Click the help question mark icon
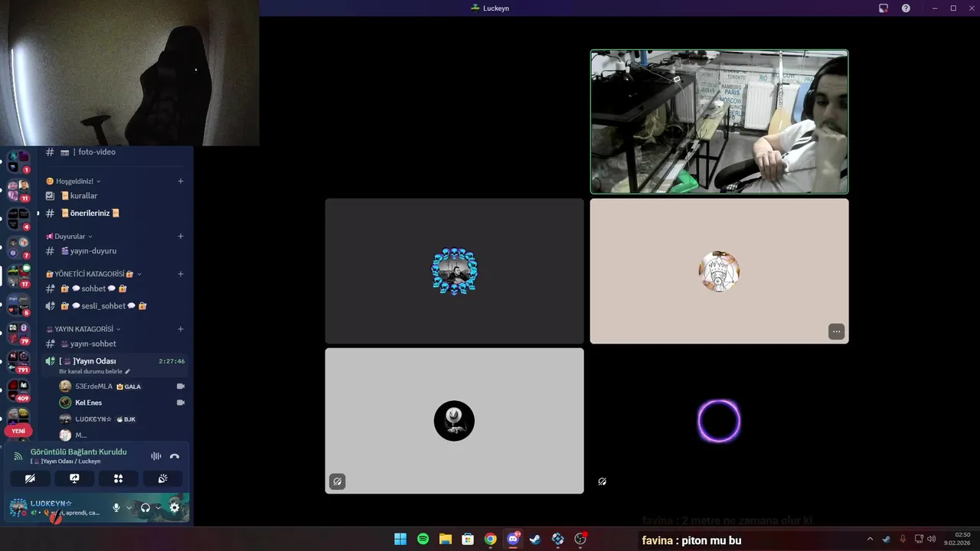This screenshot has height=551, width=980. (906, 8)
